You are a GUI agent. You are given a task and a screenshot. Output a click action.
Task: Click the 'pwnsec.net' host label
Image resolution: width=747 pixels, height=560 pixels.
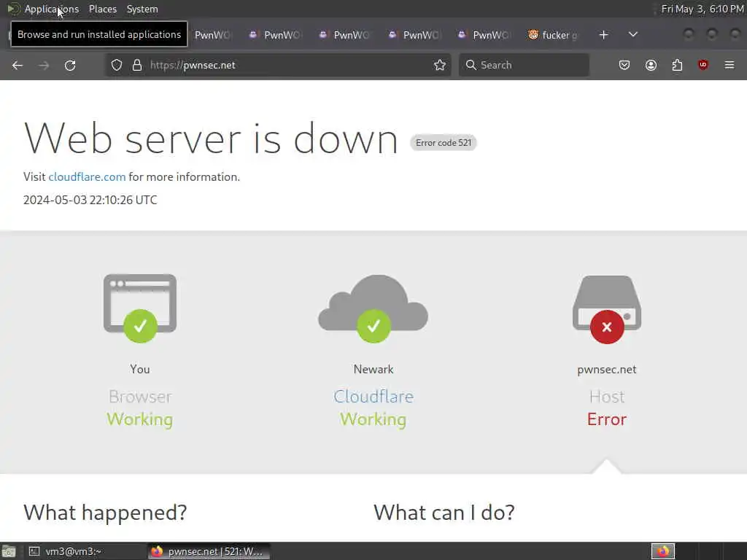[x=607, y=370]
